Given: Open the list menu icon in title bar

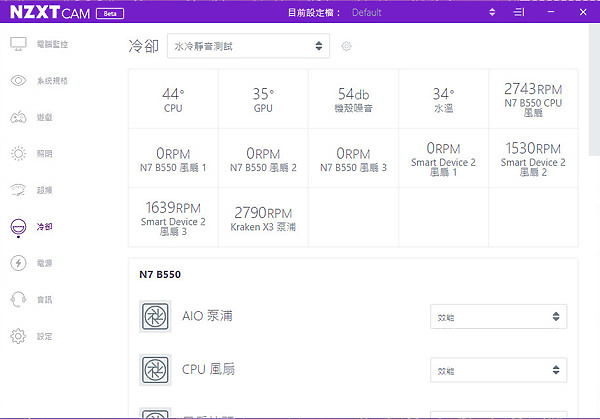Looking at the screenshot, I should coord(519,12).
